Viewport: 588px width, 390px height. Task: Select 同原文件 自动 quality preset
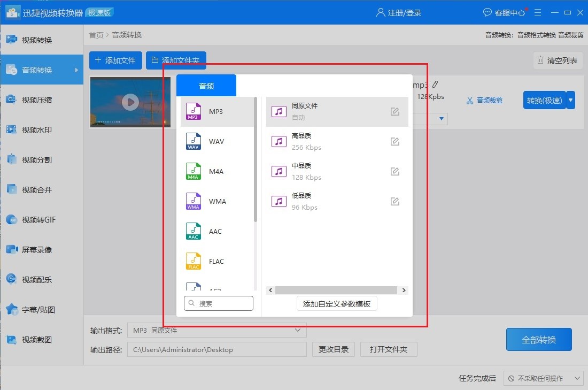point(337,111)
